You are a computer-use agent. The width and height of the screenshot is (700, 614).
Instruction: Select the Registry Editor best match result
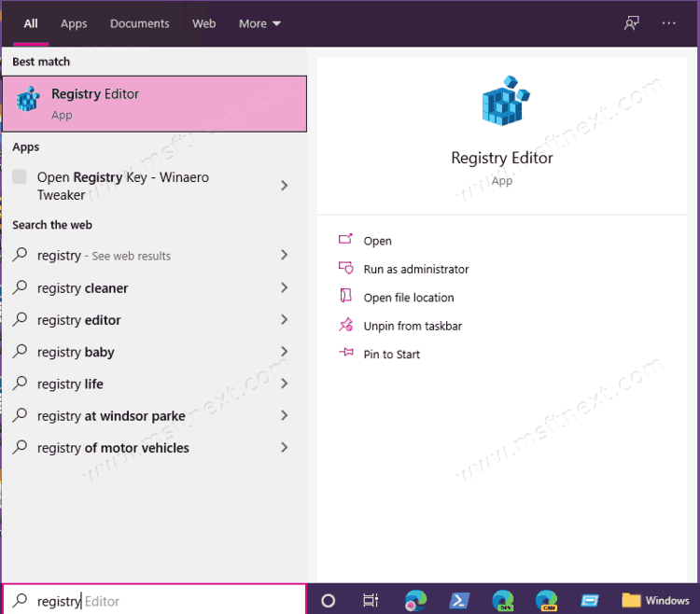tap(154, 104)
